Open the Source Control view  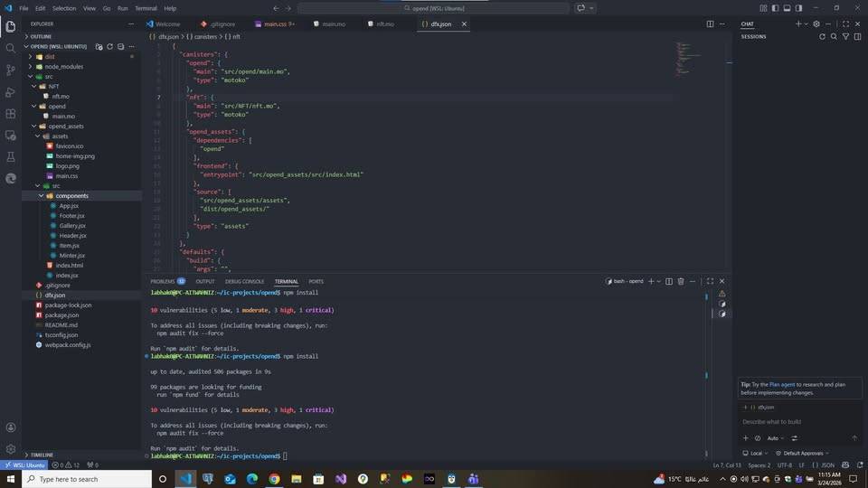point(11,70)
